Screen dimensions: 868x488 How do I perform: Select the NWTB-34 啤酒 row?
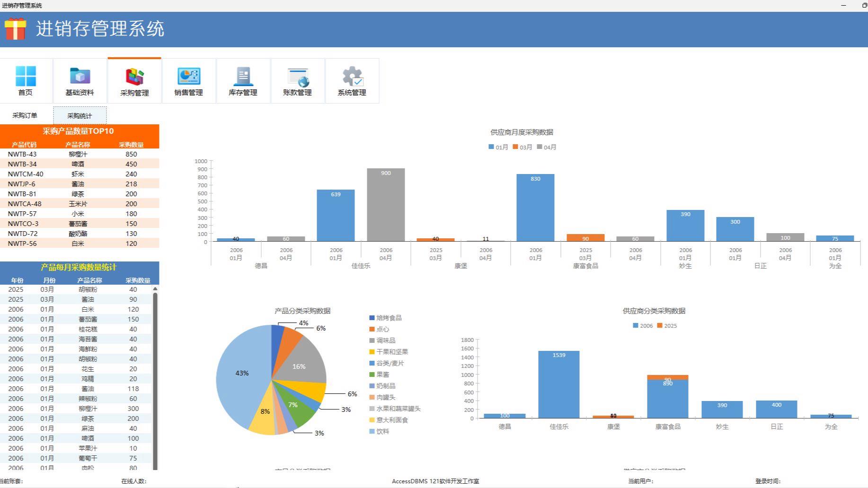tap(80, 164)
